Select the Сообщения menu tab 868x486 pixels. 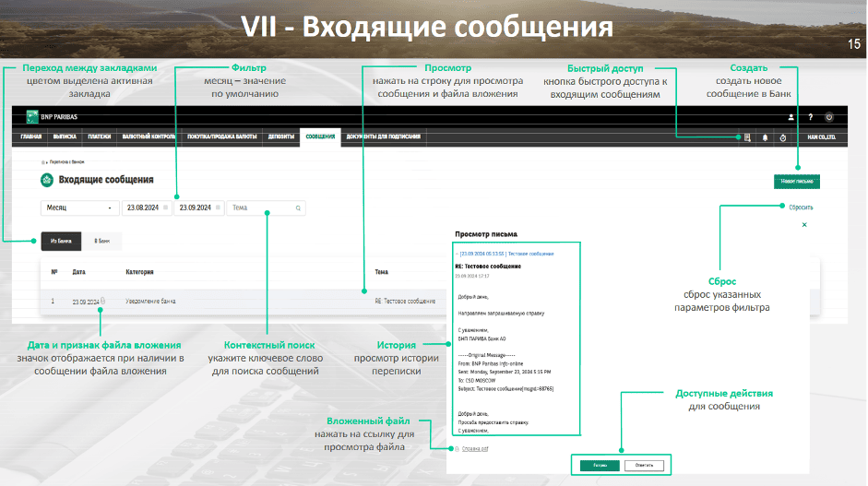pyautogui.click(x=320, y=136)
